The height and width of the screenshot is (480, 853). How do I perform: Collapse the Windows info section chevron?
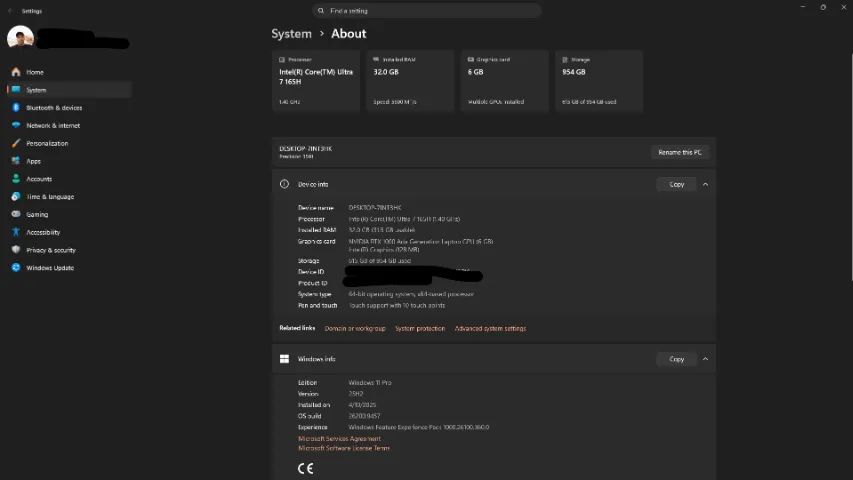[706, 359]
